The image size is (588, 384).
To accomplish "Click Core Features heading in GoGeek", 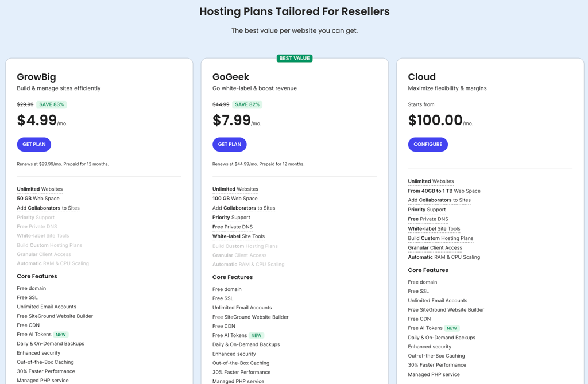I will [x=233, y=277].
